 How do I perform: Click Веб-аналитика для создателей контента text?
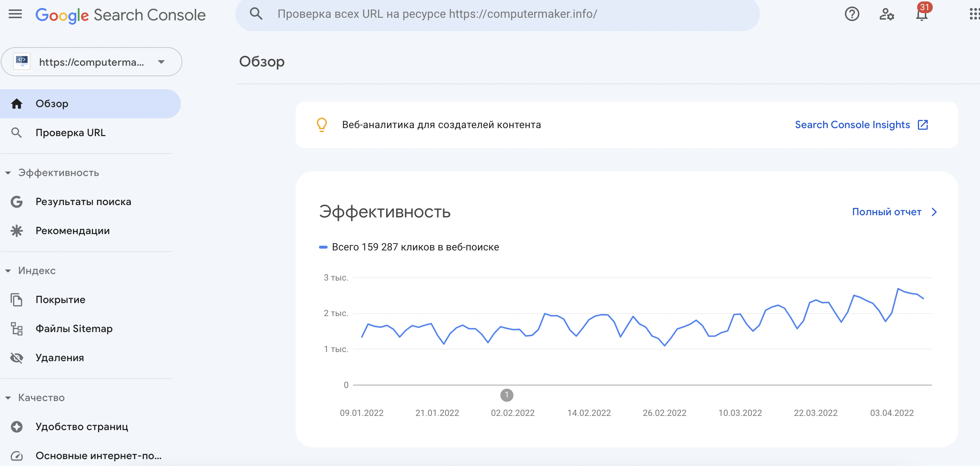(441, 125)
